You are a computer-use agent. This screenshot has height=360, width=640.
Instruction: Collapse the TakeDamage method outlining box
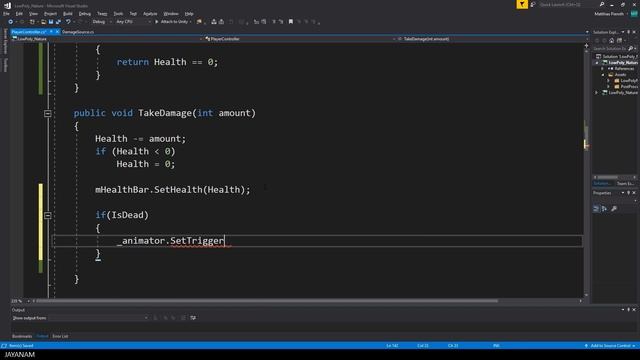(48, 113)
